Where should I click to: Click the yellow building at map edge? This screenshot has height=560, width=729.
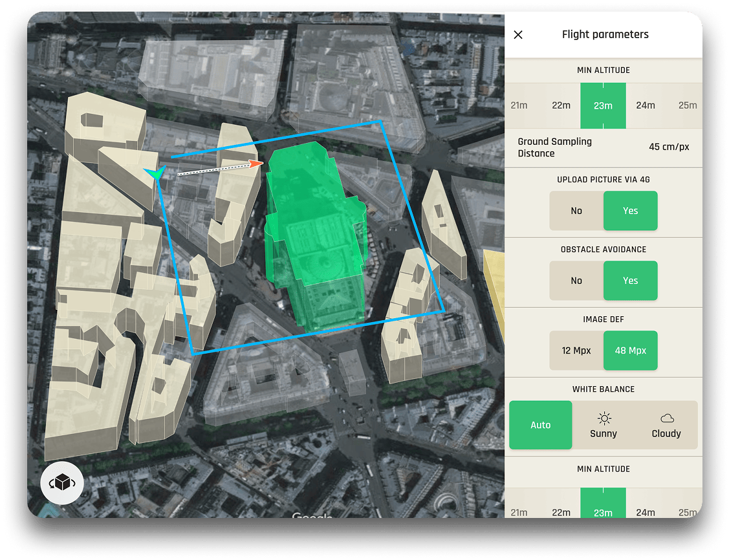pyautogui.click(x=495, y=285)
